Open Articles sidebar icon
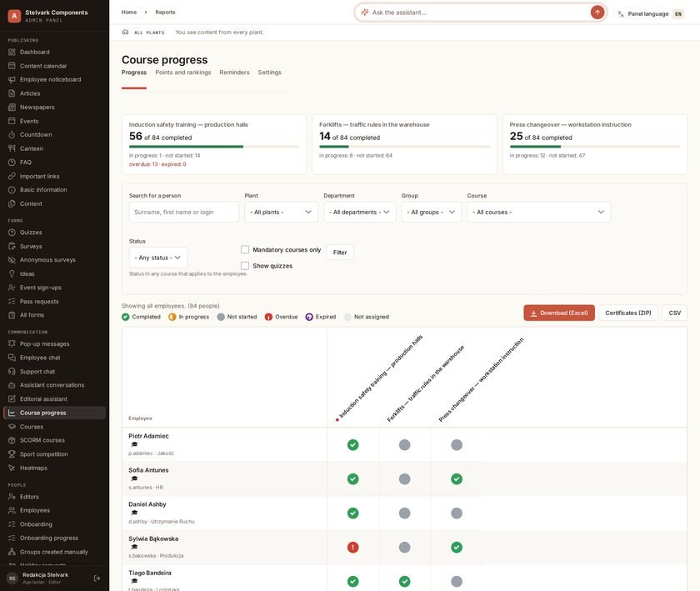 pos(12,93)
